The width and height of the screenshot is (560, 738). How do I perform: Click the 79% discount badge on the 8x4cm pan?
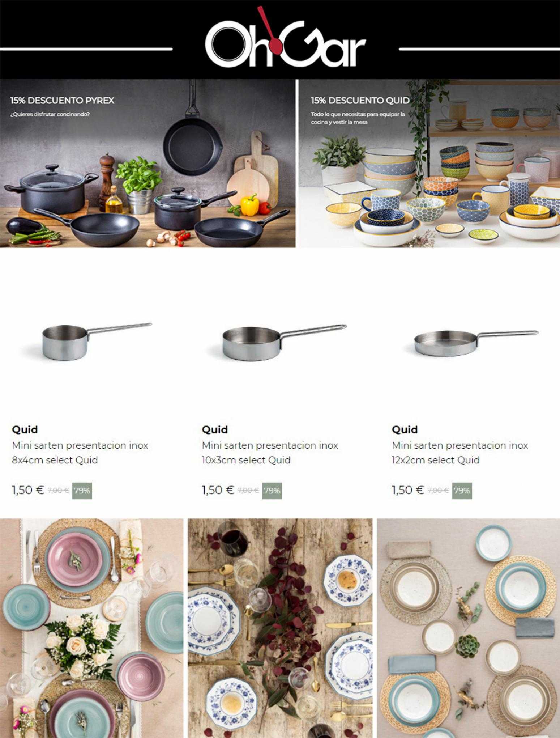[82, 491]
